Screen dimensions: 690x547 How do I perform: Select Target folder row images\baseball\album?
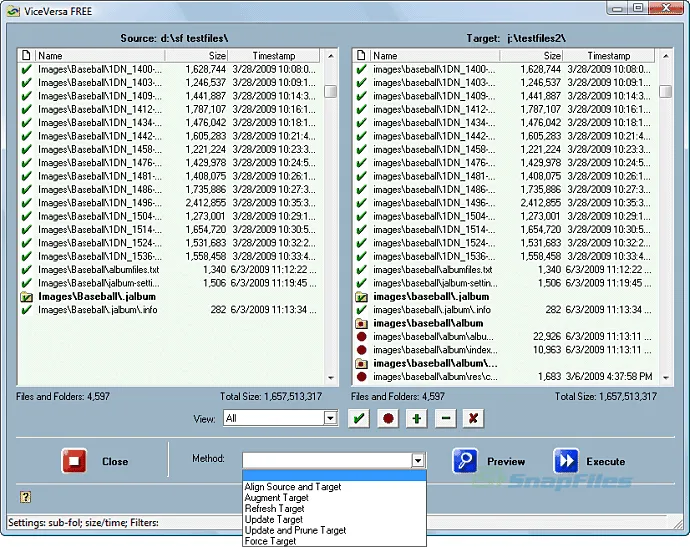(x=506, y=323)
